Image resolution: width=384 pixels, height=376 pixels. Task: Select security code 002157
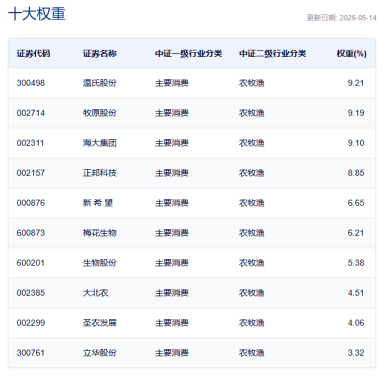[31, 173]
